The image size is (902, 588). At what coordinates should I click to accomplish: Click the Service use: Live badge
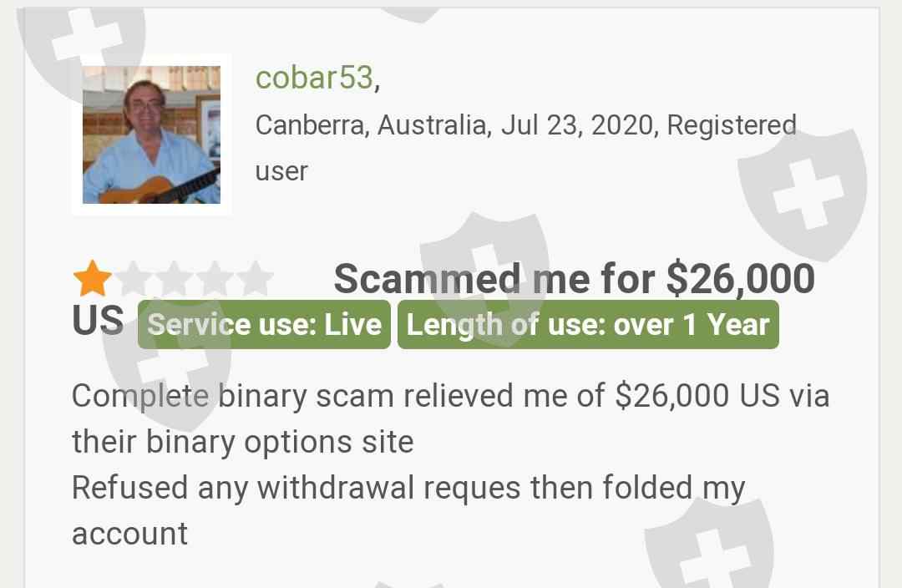click(x=264, y=325)
